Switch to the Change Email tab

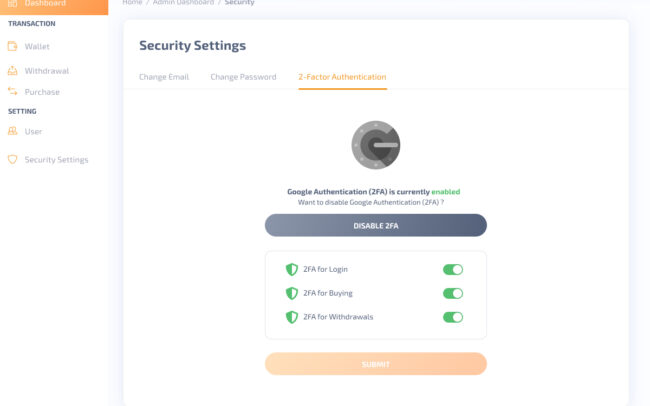(166, 77)
